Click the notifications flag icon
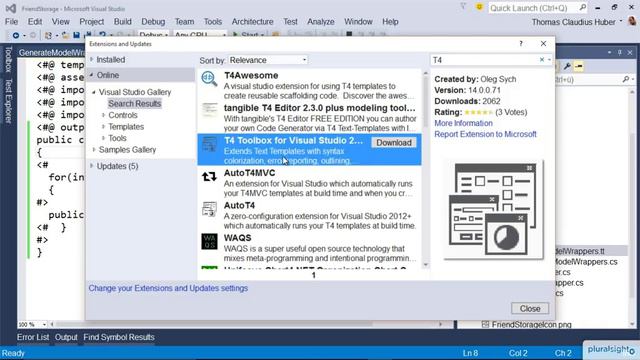The width and height of the screenshot is (640, 360). click(x=463, y=7)
